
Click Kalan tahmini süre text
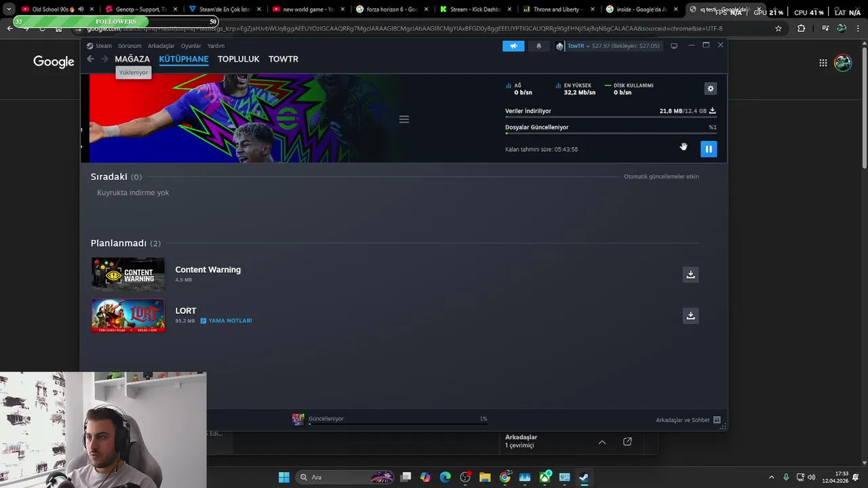coord(541,149)
